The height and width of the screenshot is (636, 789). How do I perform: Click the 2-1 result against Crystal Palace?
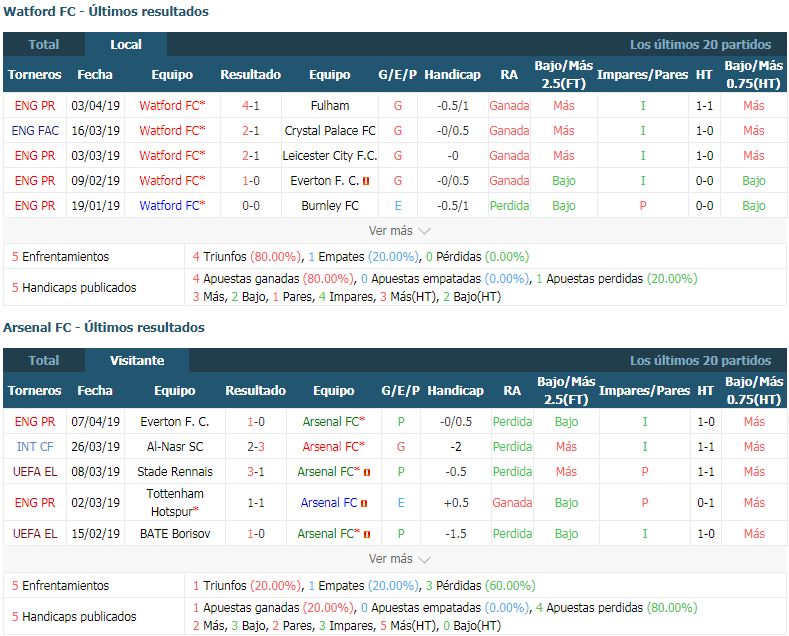251,131
